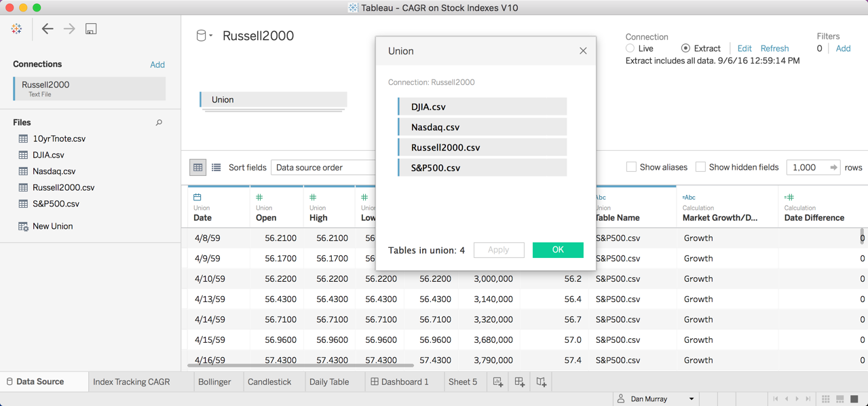The width and height of the screenshot is (868, 406).
Task: Save the workbook using the save icon
Action: [x=91, y=29]
